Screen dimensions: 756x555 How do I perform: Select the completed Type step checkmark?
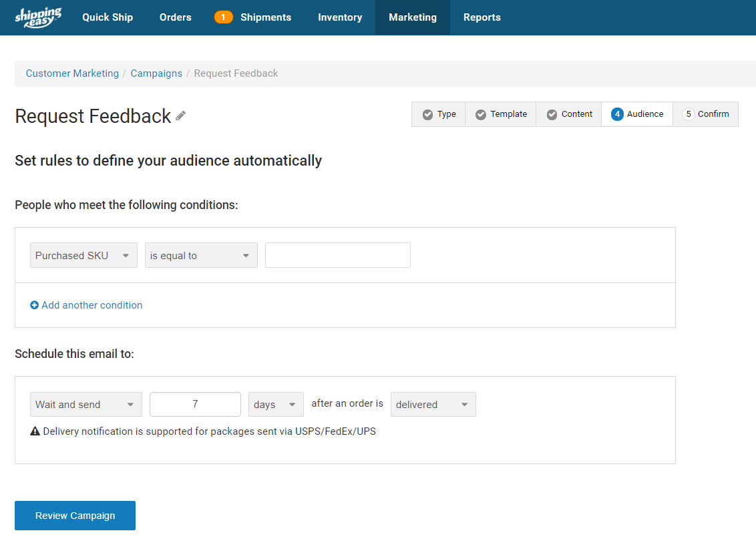(428, 114)
